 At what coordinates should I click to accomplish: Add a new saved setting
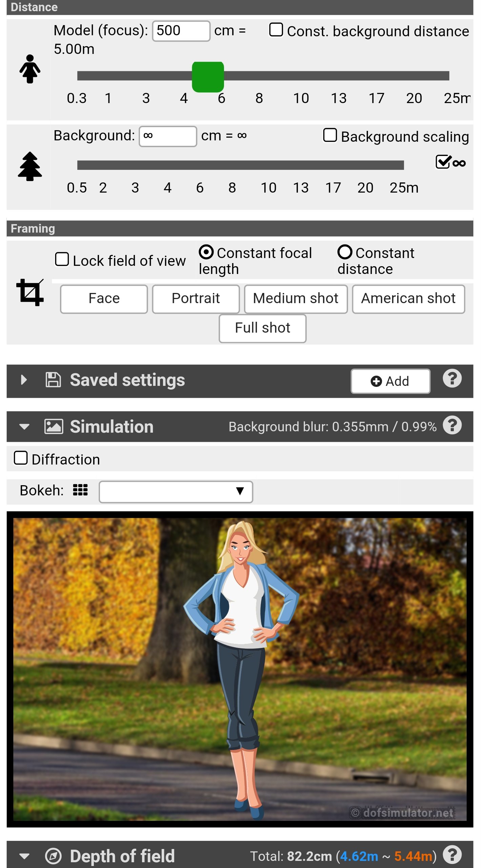(x=390, y=381)
